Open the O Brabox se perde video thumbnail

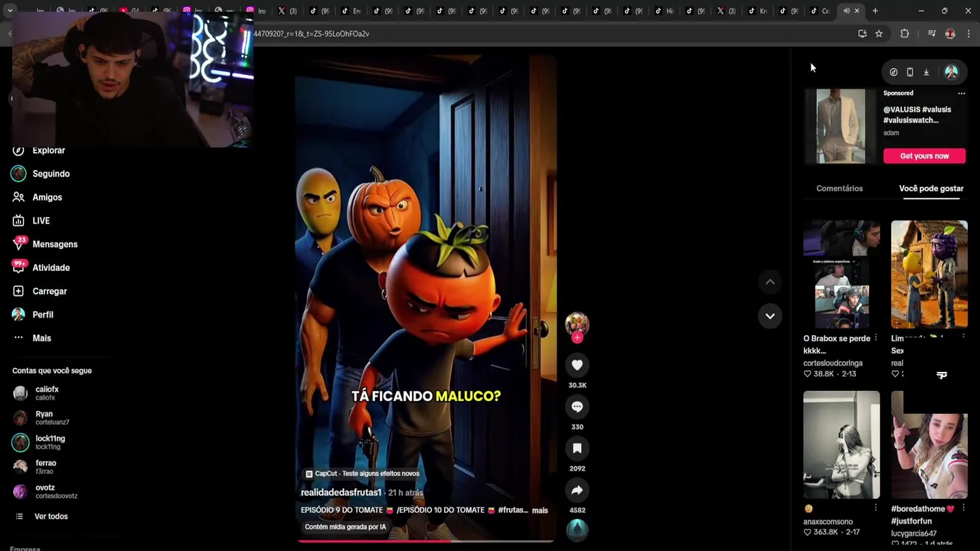pyautogui.click(x=841, y=275)
